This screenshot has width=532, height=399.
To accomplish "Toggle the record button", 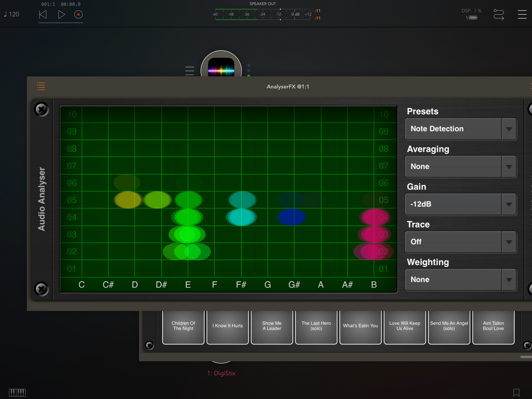I will point(78,14).
